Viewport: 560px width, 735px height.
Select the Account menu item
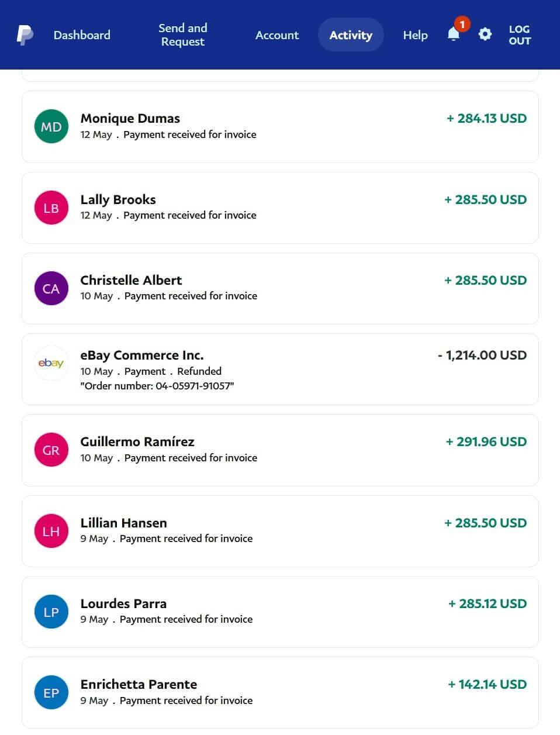tap(277, 35)
